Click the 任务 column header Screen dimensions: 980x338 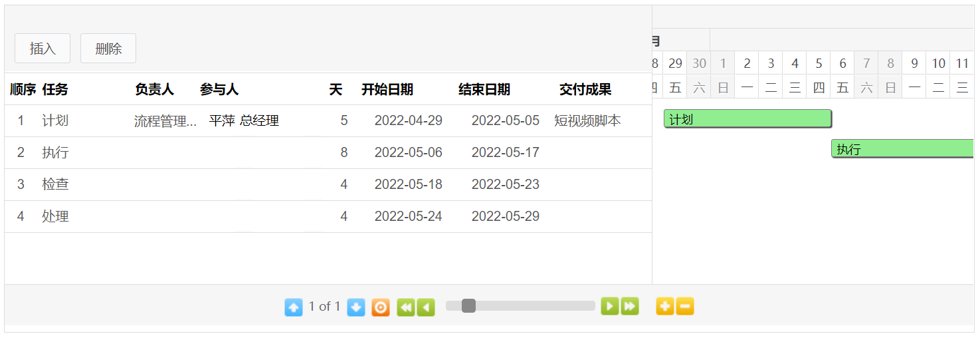pos(55,89)
